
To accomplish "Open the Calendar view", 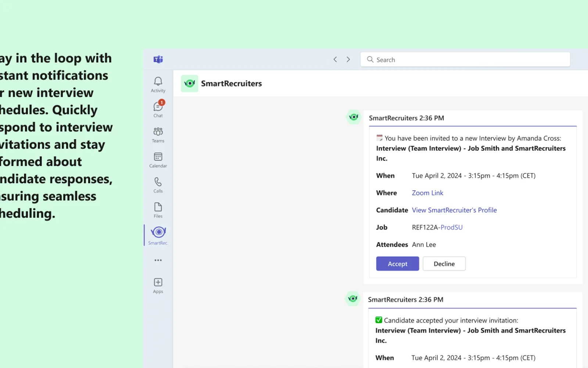I will click(158, 160).
